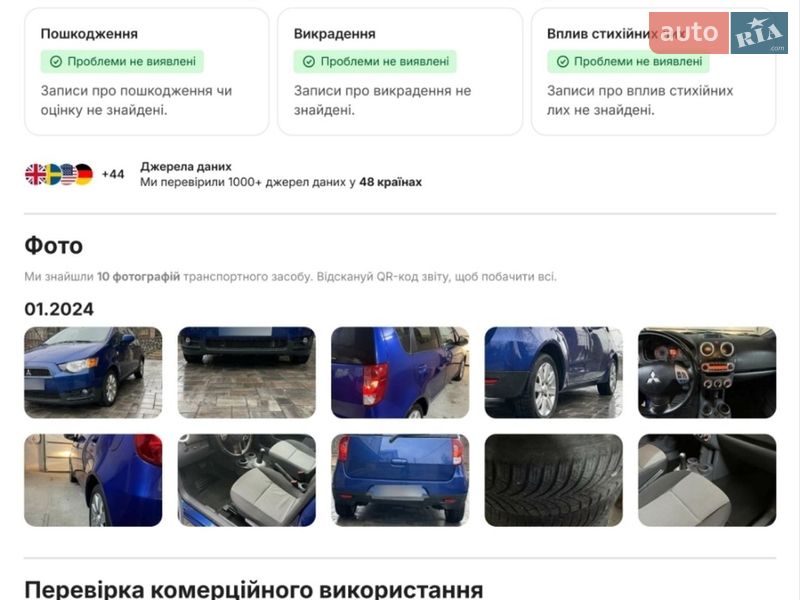Click the RIA.com logo
The image size is (800, 600).
click(x=759, y=33)
